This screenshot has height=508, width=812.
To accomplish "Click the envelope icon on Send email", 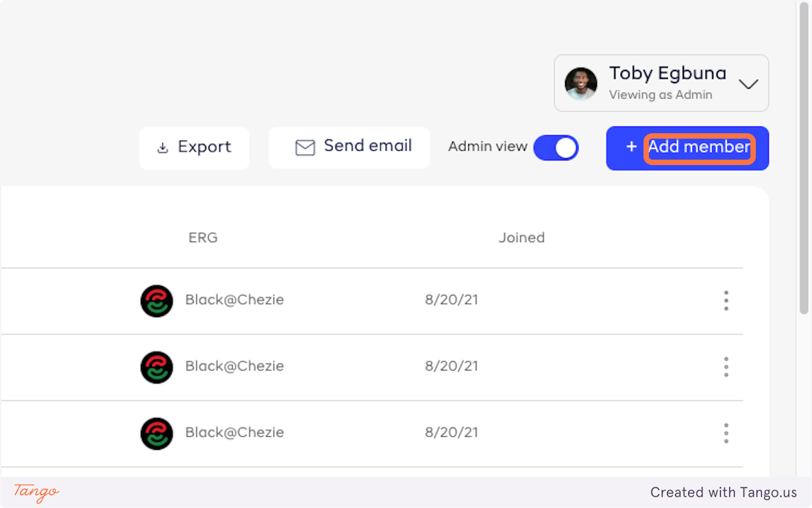I will coord(305,147).
